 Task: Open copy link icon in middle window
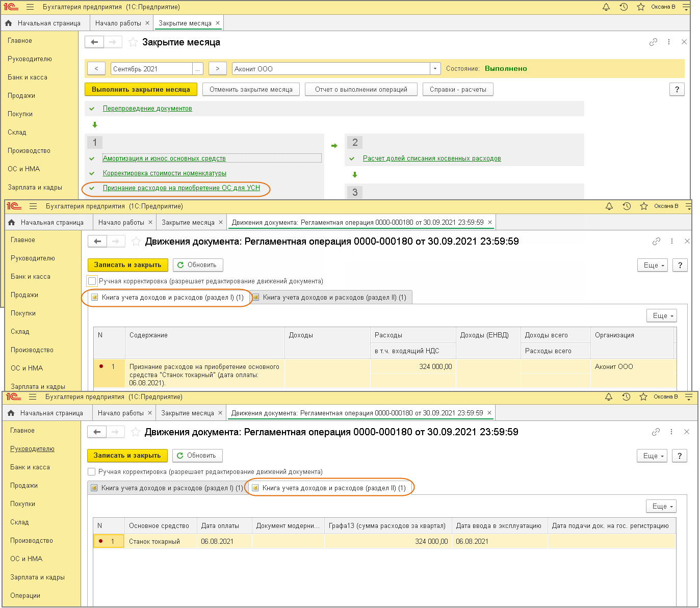[x=656, y=242]
